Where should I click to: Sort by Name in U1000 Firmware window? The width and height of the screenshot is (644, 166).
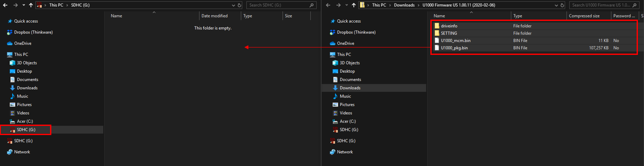[439, 16]
